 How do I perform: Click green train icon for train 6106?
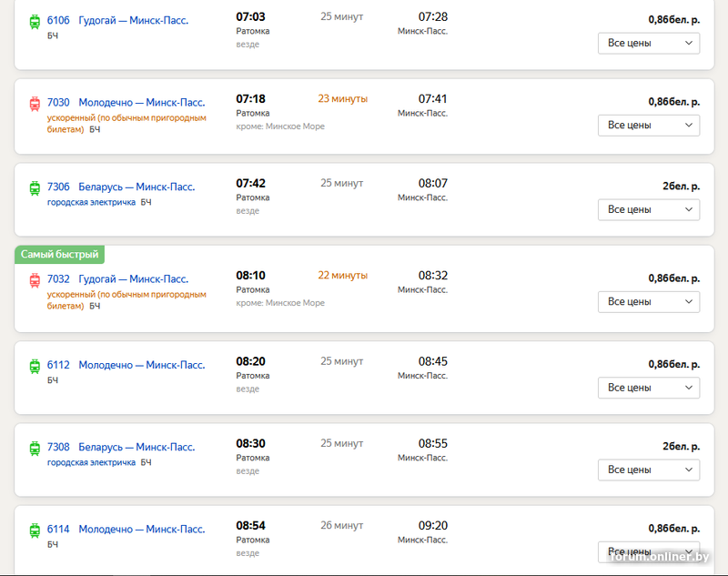click(x=35, y=20)
